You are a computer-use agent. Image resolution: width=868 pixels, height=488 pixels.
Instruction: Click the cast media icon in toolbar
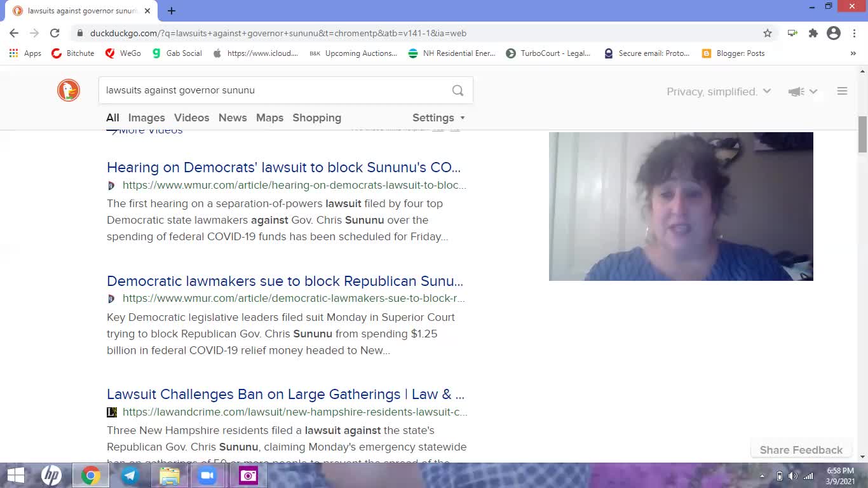pos(792,33)
